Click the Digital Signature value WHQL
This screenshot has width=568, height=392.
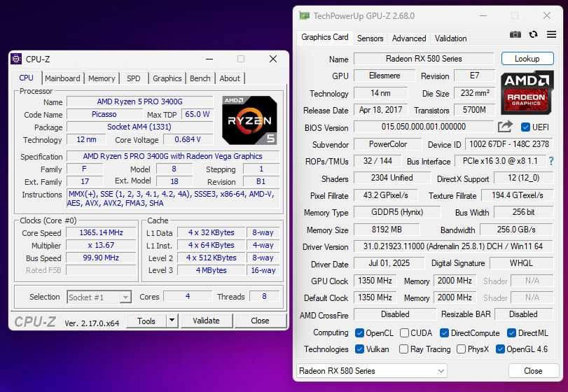pos(521,263)
